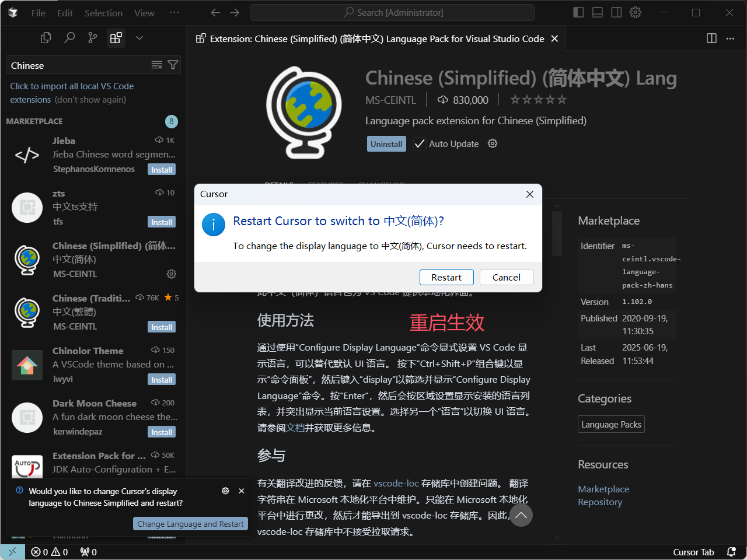747x560 pixels.
Task: Show more menus via the ellipsis
Action: 174,12
